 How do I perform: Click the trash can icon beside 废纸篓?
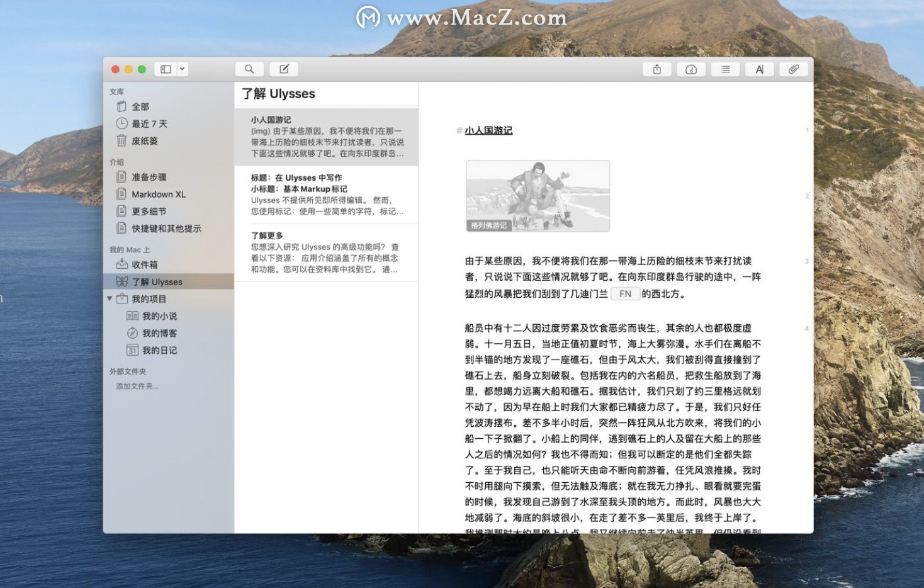121,140
